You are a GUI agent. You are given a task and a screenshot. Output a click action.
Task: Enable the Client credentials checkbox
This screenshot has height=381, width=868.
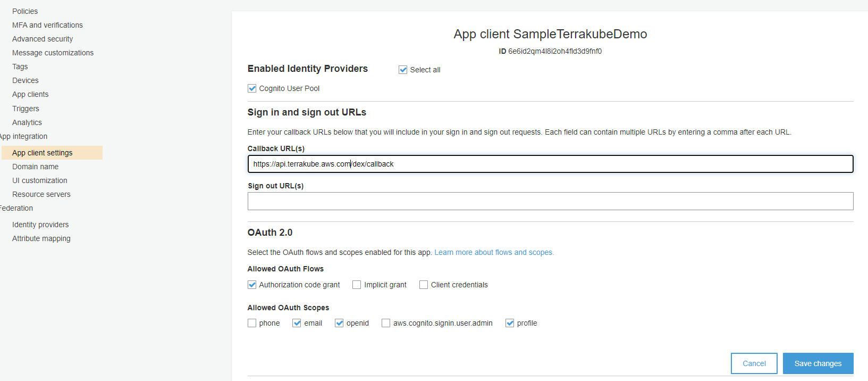coord(424,285)
